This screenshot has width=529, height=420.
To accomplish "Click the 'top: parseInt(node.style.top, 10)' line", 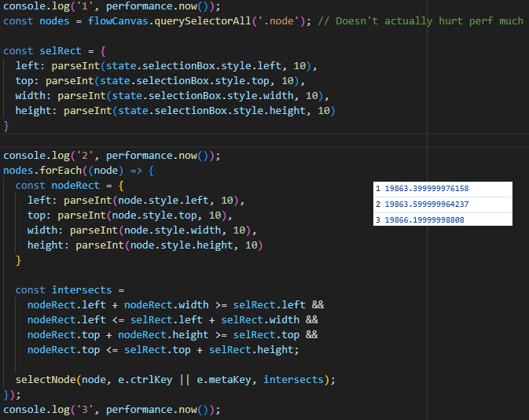I will click(x=130, y=215).
